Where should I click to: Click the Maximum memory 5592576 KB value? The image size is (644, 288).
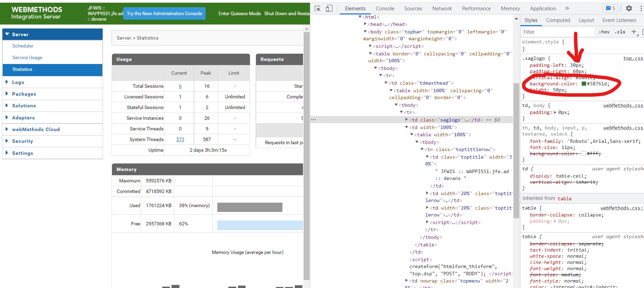158,181
